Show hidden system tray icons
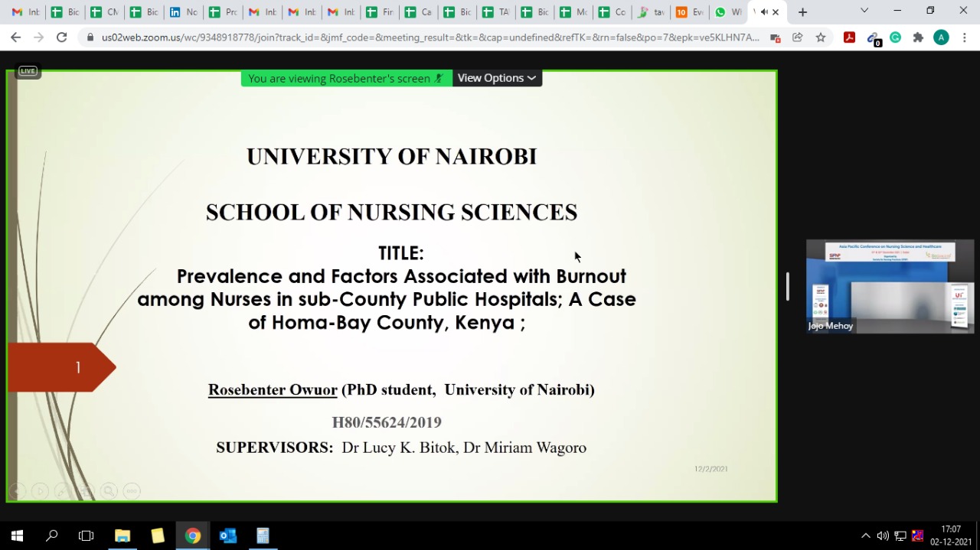This screenshot has height=550, width=980. pyautogui.click(x=866, y=535)
